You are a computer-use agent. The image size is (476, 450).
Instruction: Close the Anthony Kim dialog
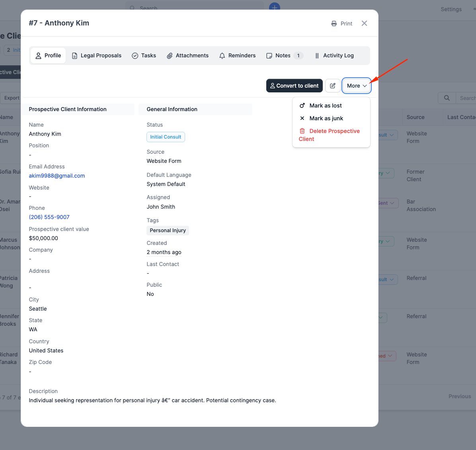pos(364,23)
